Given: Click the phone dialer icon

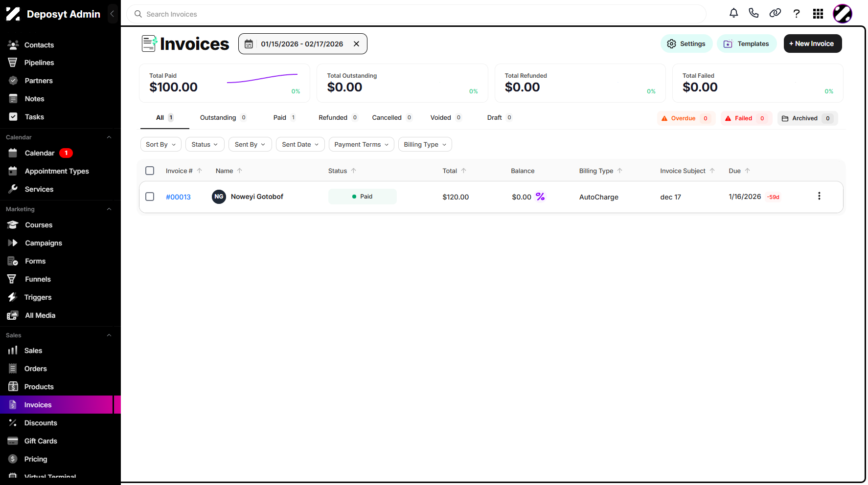Looking at the screenshot, I should point(754,13).
